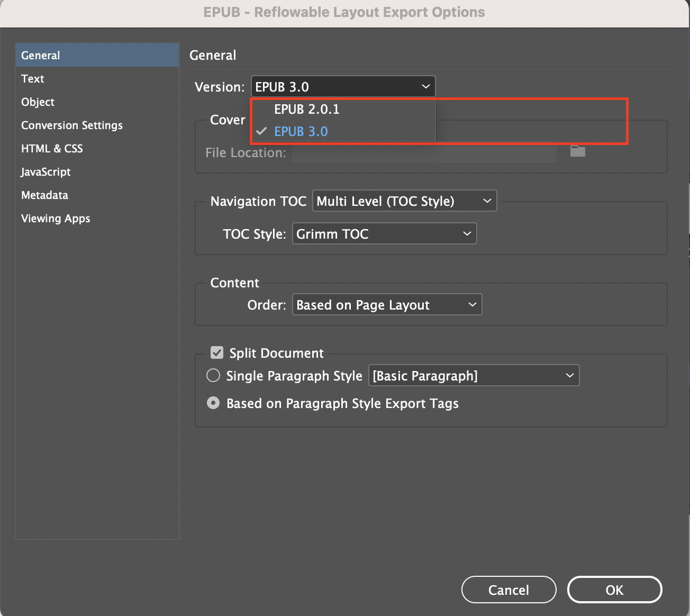Dismiss the dialog with Cancel

click(x=509, y=590)
